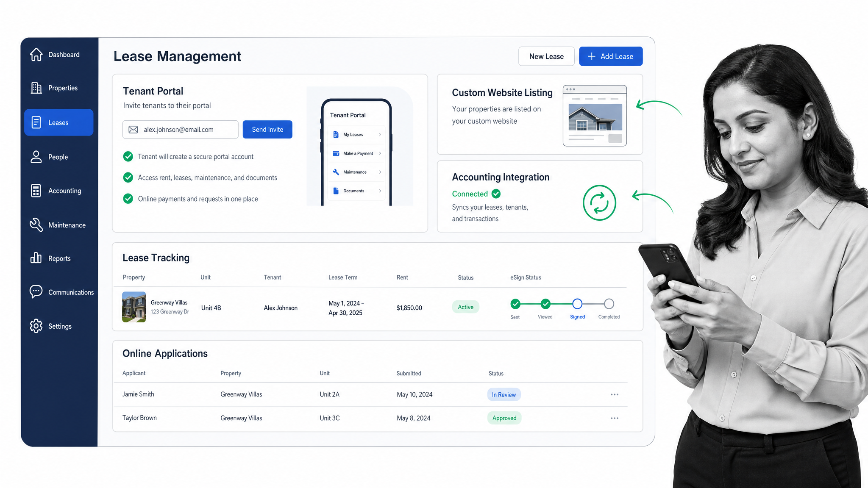The width and height of the screenshot is (868, 488).
Task: Click the Documents file icon on phone
Action: point(336,191)
